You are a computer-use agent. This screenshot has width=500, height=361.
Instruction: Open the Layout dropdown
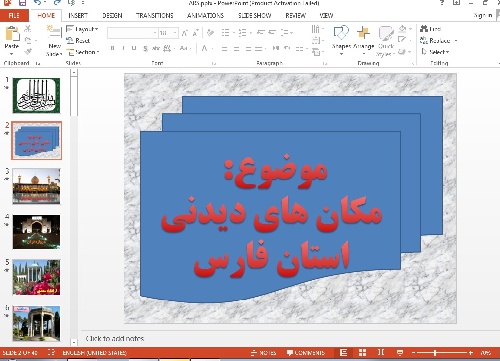coord(82,29)
